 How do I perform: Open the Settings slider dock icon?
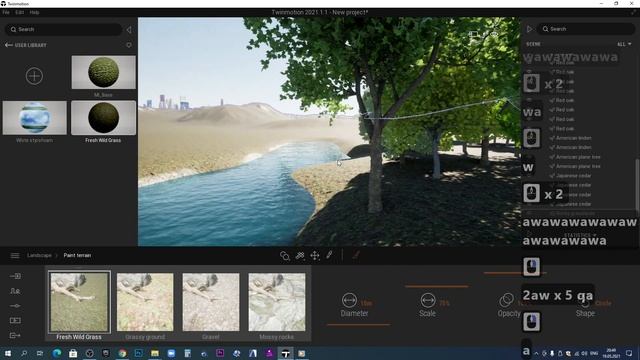point(15,306)
